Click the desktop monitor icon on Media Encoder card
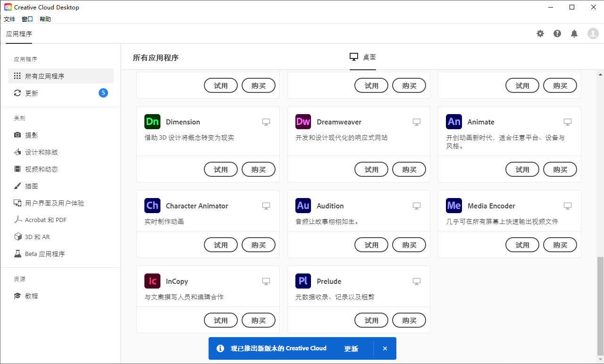 click(568, 206)
